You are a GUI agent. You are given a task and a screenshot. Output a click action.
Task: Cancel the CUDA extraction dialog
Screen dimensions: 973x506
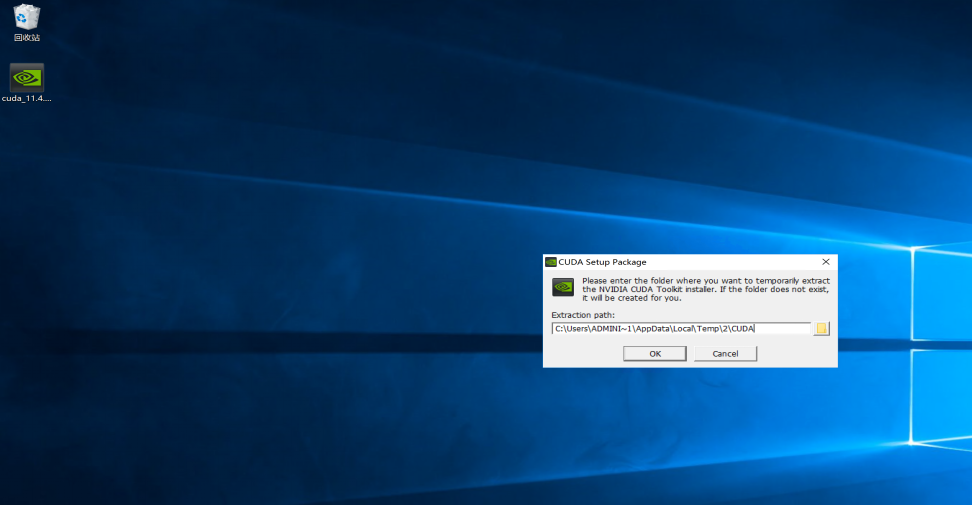[x=724, y=354]
